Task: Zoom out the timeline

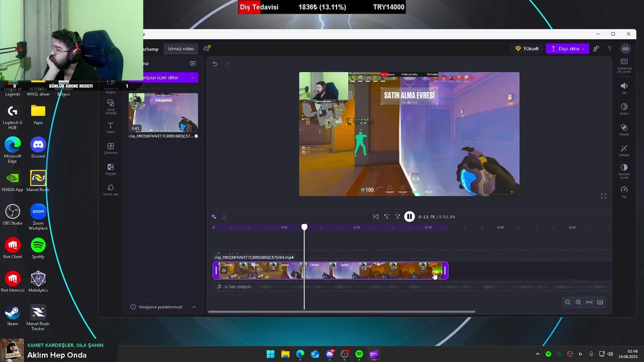Action: pos(568,302)
